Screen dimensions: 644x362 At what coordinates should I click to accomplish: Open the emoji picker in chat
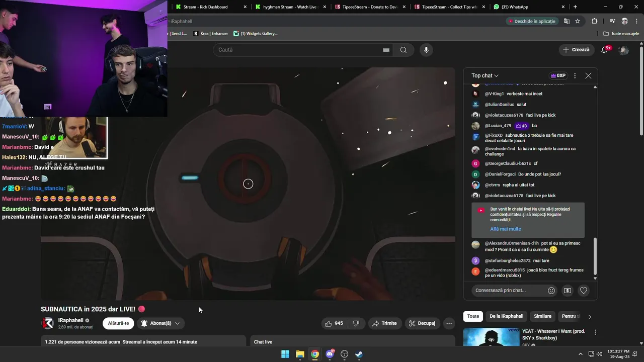[551, 290]
